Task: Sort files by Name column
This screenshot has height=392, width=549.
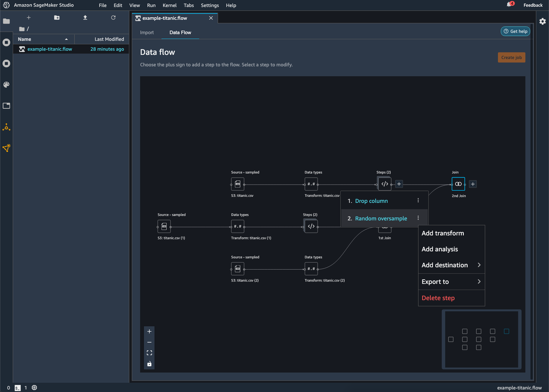Action: click(43, 39)
